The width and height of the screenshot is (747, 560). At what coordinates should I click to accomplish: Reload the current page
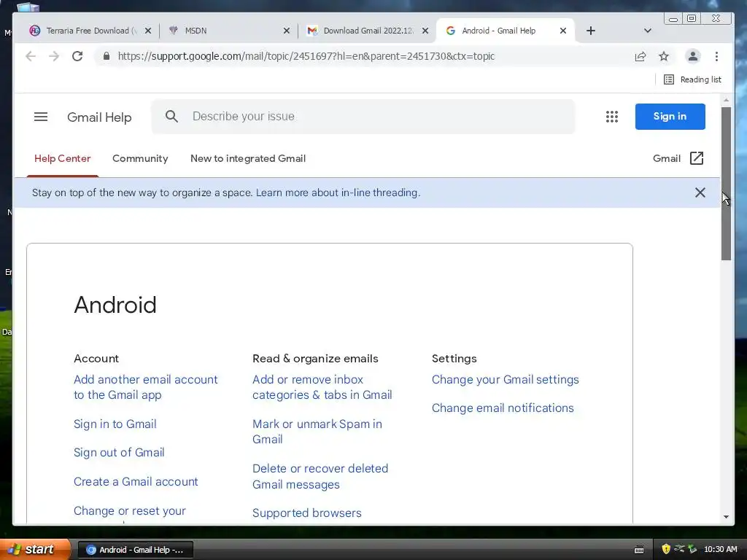click(x=77, y=56)
